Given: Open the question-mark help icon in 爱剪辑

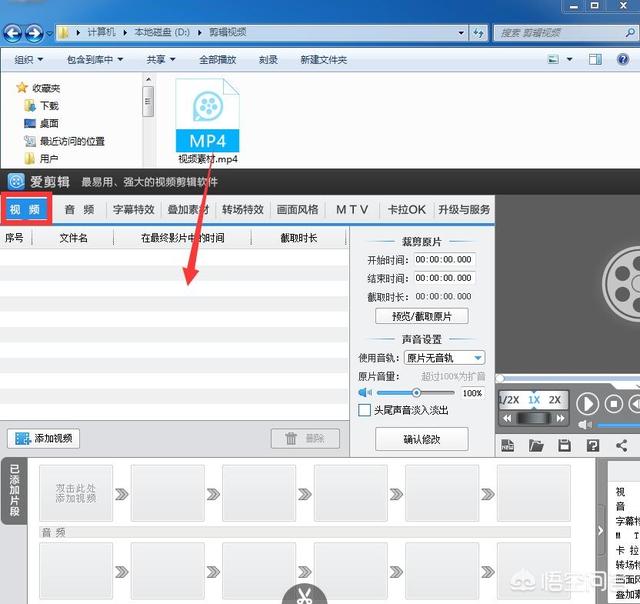Looking at the screenshot, I should (x=593, y=445).
